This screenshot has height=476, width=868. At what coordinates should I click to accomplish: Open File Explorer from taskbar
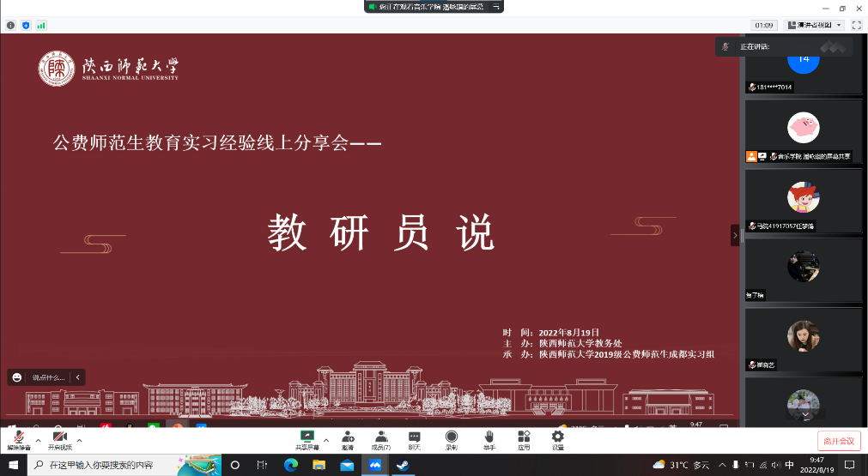click(319, 465)
